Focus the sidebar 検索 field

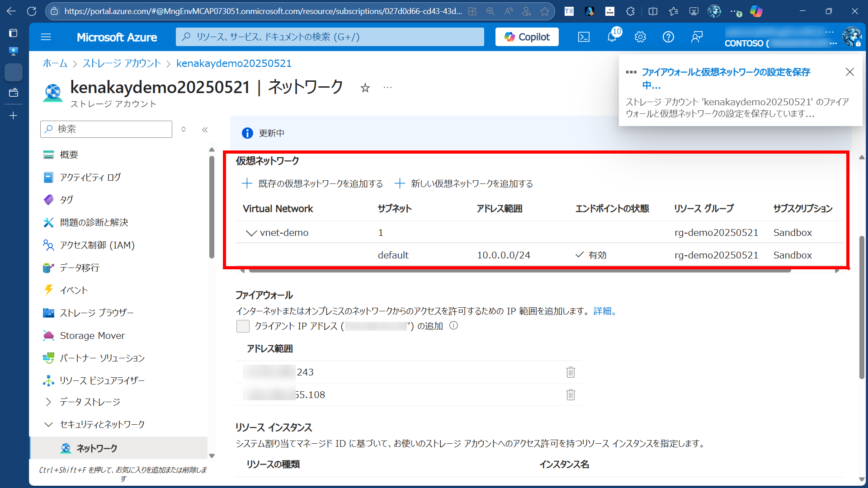pyautogui.click(x=106, y=129)
